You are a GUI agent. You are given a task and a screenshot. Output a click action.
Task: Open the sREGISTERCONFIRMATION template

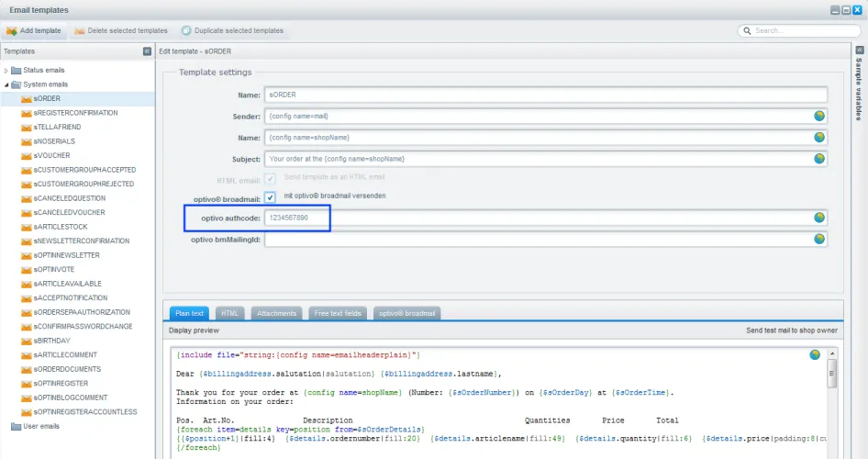click(x=77, y=113)
